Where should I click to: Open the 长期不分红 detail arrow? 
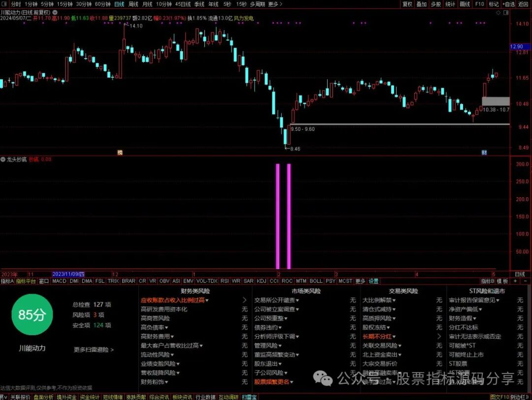point(439,336)
